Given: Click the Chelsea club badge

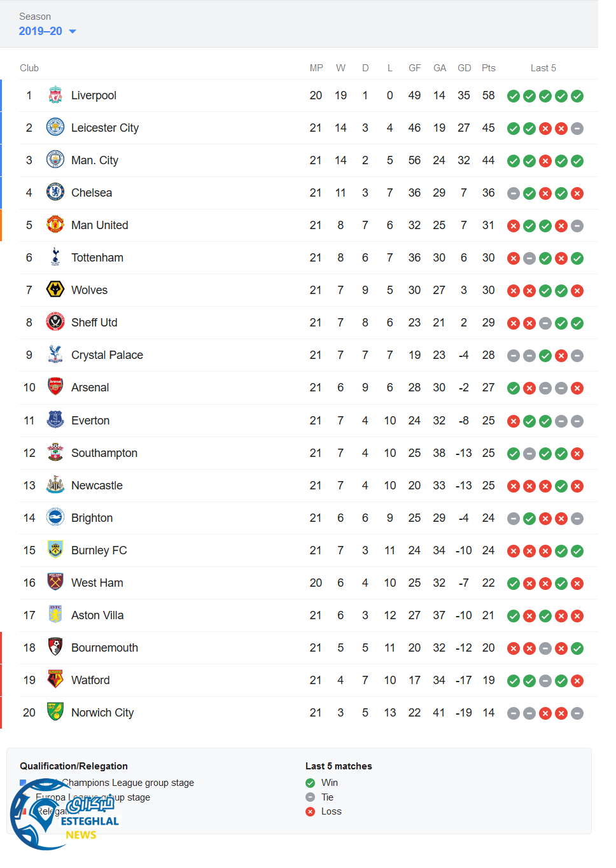Looking at the screenshot, I should [55, 192].
